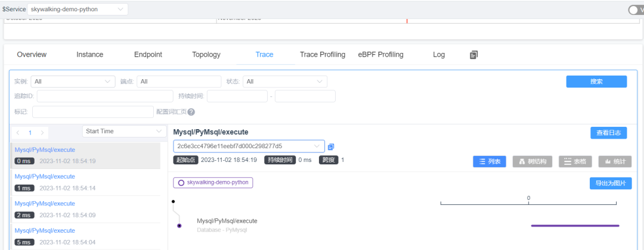Click the 起始点 label badge
This screenshot has width=644, height=250.
(x=185, y=160)
